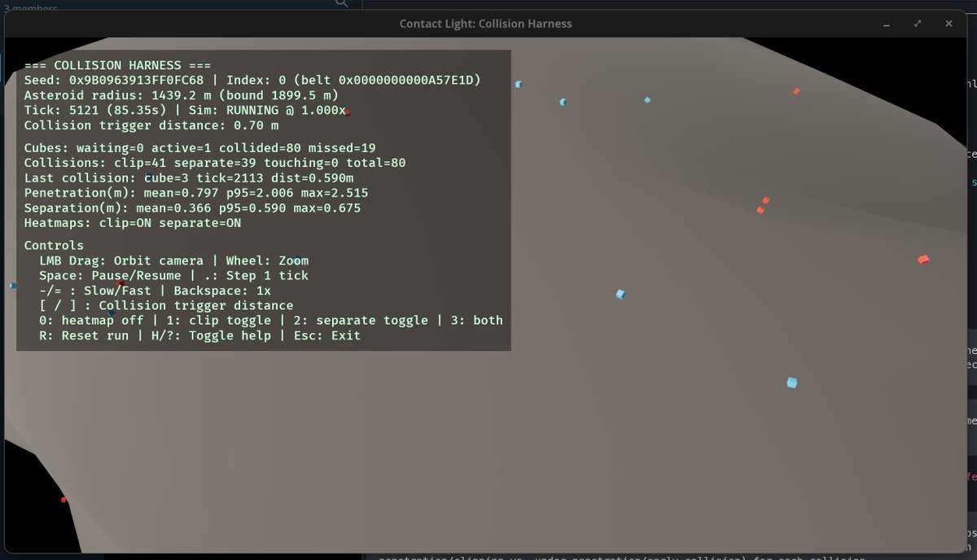Click the 'Collision trigger distance: 0.70 m' line
This screenshot has width=977, height=560.
tap(151, 125)
